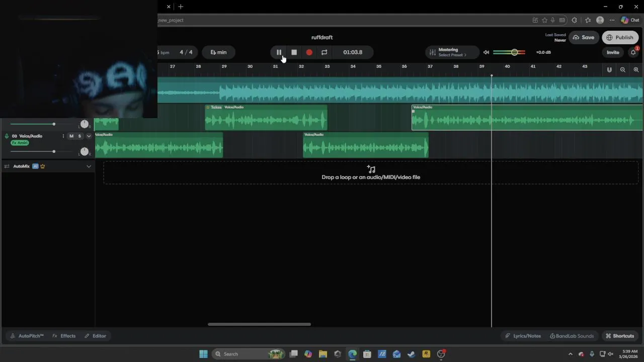This screenshot has width=644, height=362.
Task: Click bar 40 on the timeline ruler
Action: [x=507, y=66]
